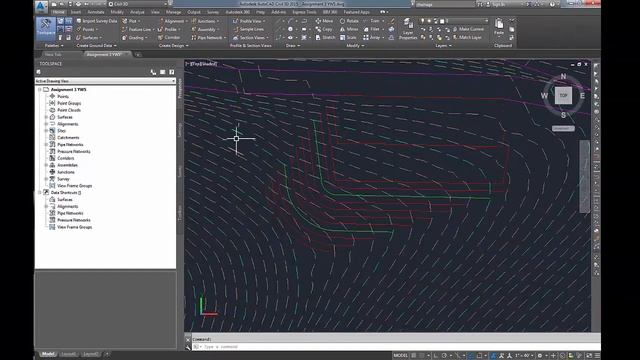The width and height of the screenshot is (640, 360).
Task: Open the Parcel dropdown
Action: [132, 21]
